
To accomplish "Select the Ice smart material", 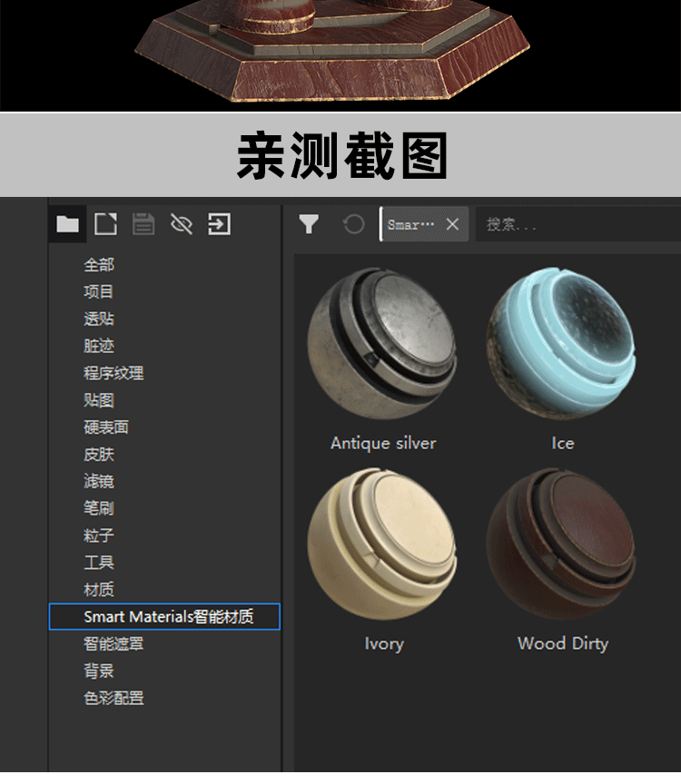I will pyautogui.click(x=562, y=343).
